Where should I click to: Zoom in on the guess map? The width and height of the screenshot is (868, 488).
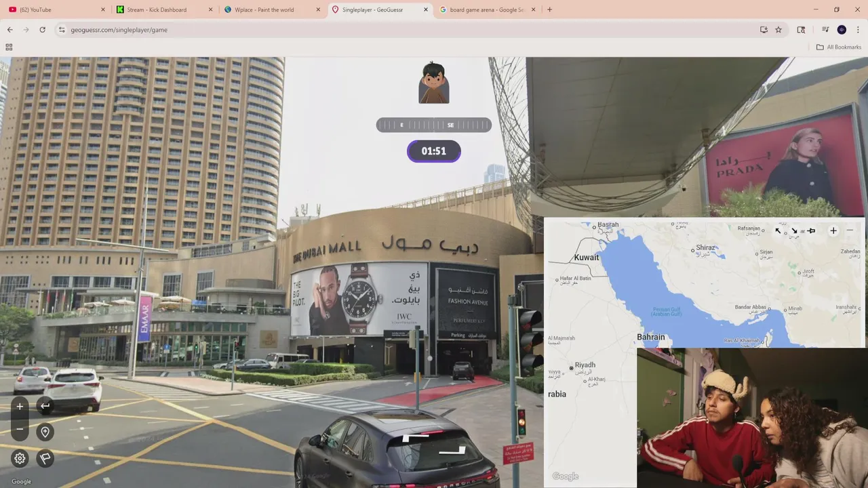click(x=833, y=230)
